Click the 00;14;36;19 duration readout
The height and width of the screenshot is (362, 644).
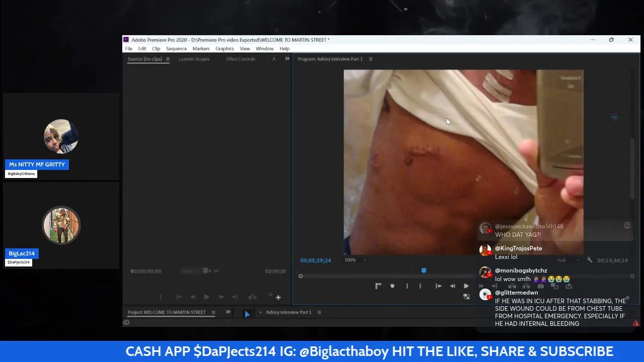pos(612,260)
